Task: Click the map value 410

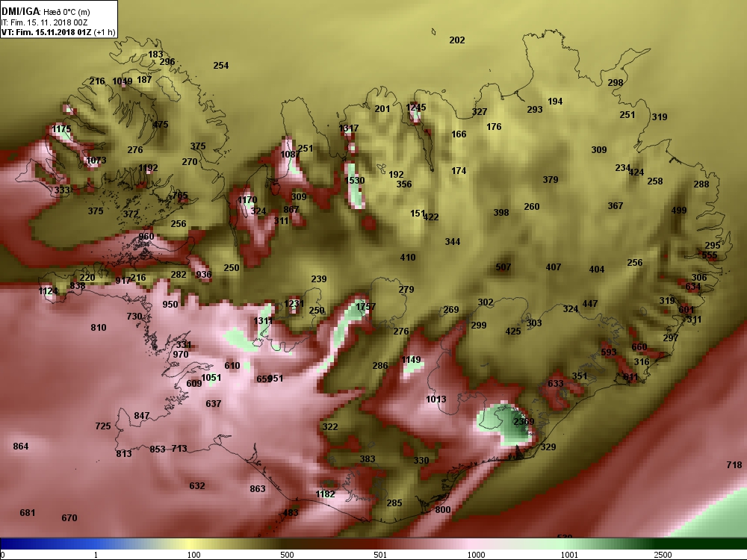Action: coord(408,257)
